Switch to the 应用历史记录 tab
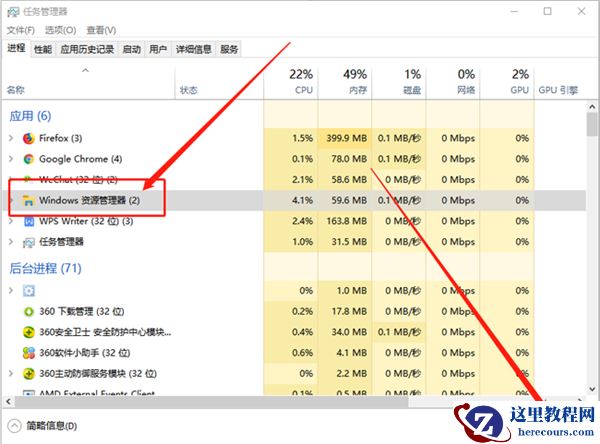 87,49
